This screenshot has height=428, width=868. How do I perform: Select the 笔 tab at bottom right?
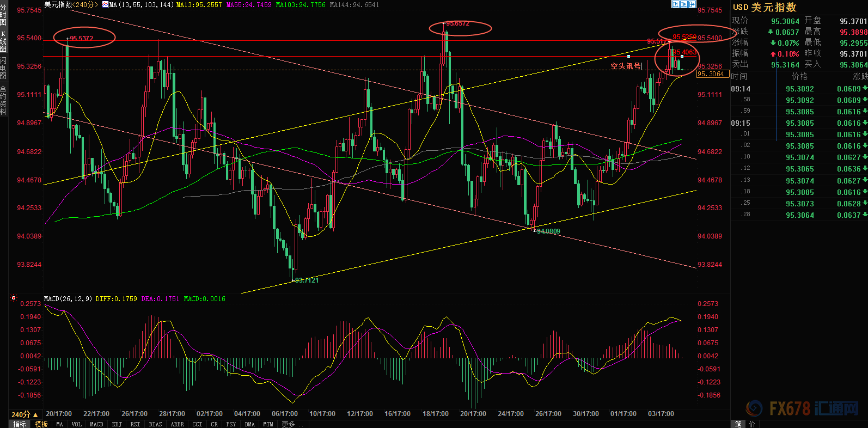click(x=738, y=424)
